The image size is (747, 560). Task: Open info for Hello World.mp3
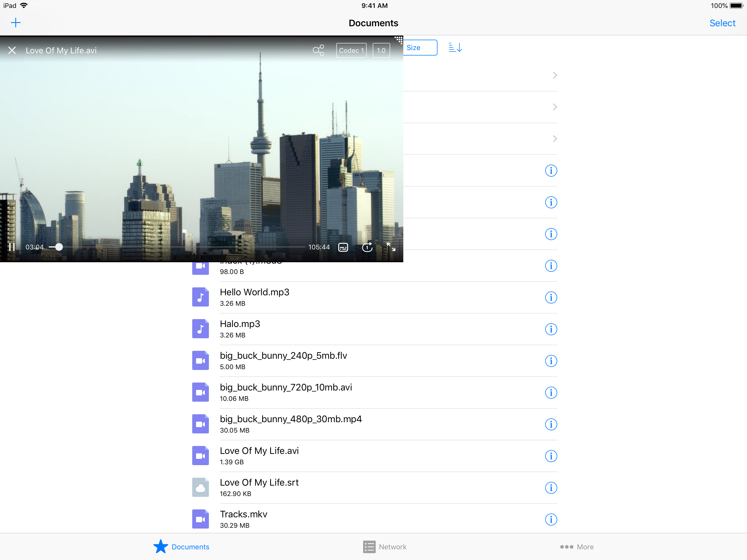point(551,297)
